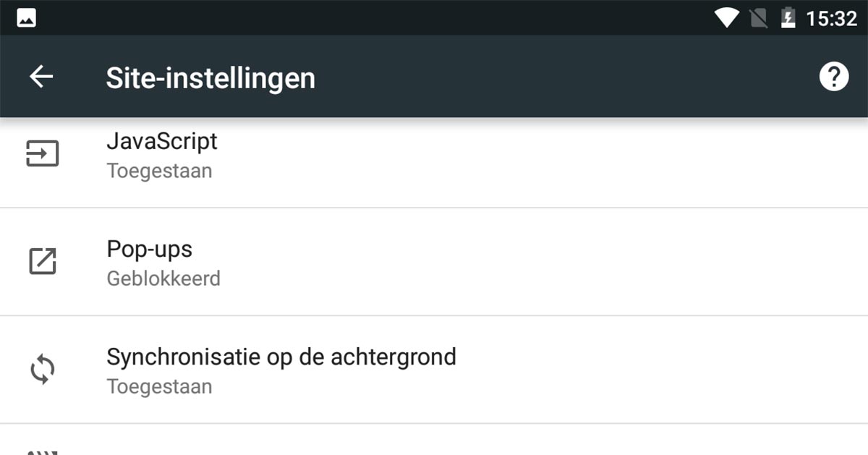
Task: Tap the image notification icon in the status bar
Action: click(x=27, y=17)
